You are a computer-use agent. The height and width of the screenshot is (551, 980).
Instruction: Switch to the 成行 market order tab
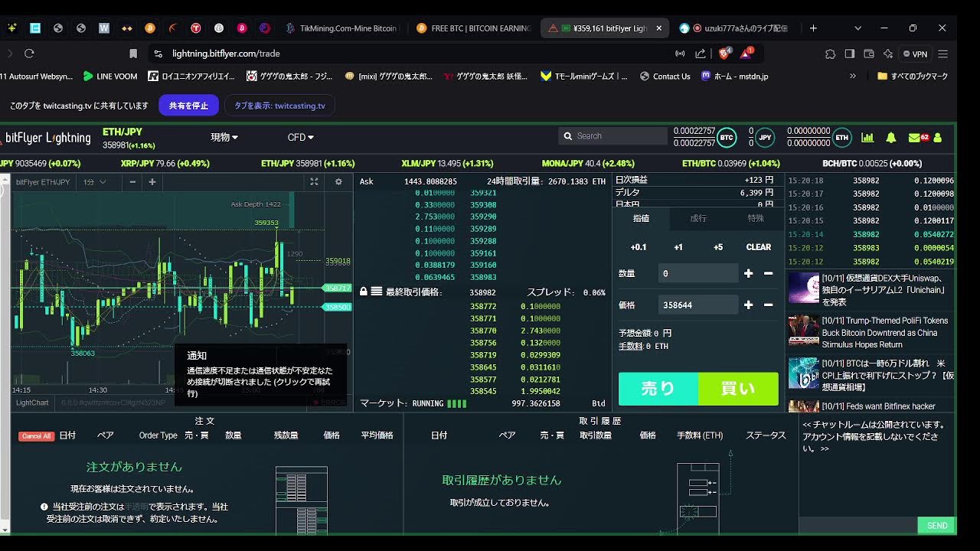point(698,219)
